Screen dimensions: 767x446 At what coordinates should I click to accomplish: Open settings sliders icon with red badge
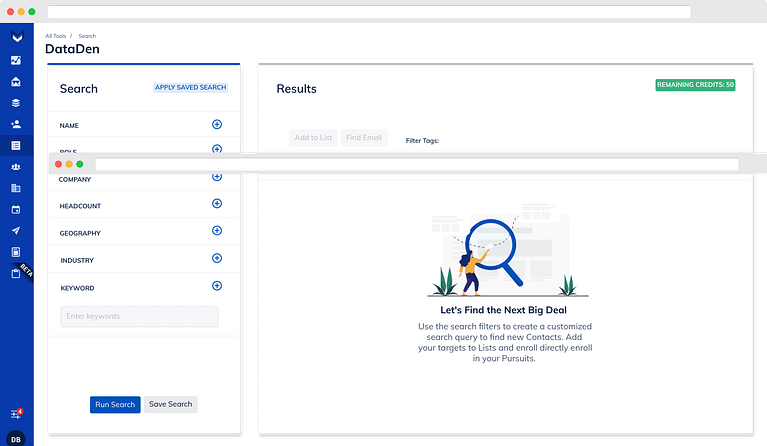click(16, 414)
